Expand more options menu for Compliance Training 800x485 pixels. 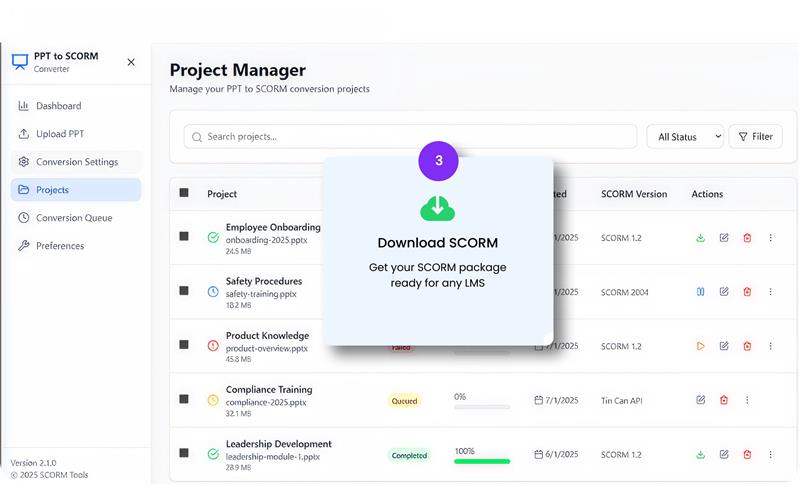point(747,400)
